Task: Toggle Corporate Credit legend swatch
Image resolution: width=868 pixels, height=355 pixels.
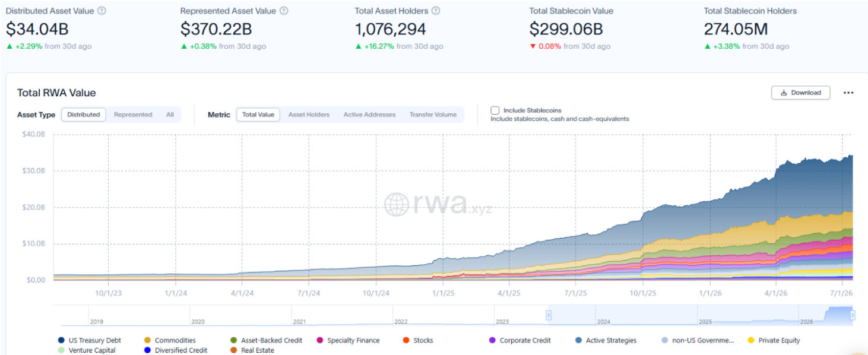Action: (492, 340)
